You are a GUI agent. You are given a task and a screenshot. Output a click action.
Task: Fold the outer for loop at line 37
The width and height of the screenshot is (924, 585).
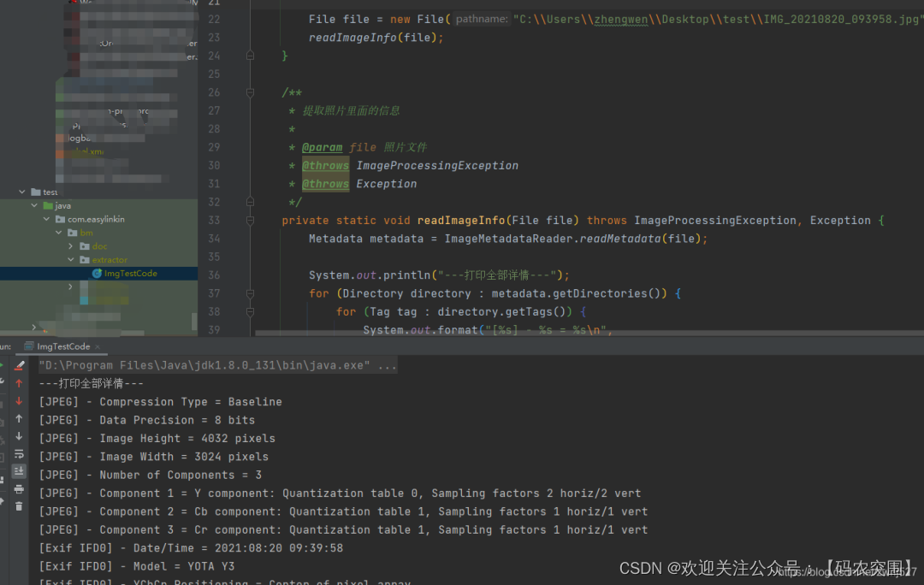point(250,293)
